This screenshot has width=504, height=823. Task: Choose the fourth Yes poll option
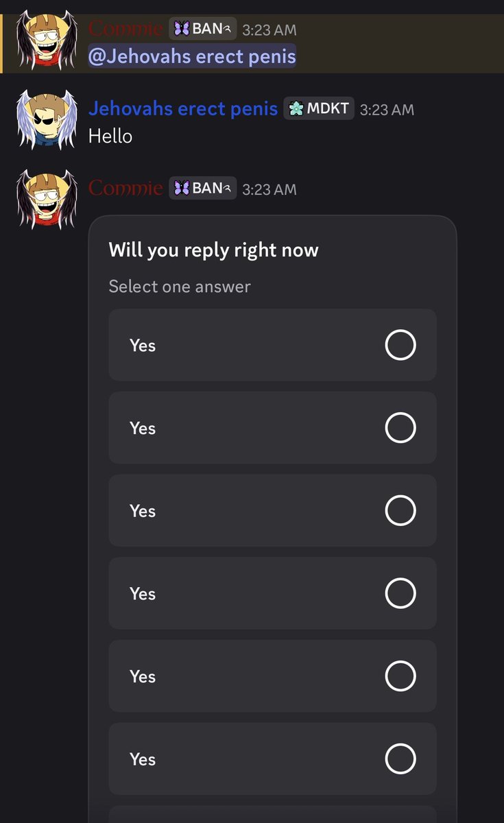tap(272, 593)
